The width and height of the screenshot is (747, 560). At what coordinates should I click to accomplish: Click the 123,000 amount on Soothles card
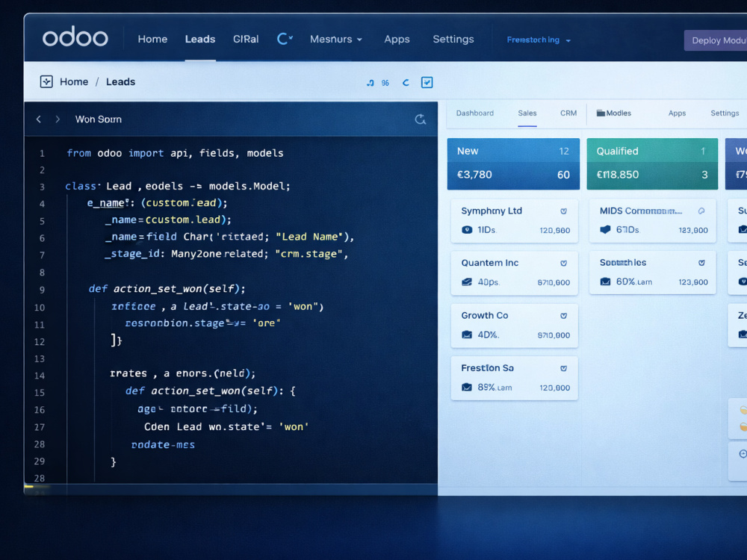(693, 282)
